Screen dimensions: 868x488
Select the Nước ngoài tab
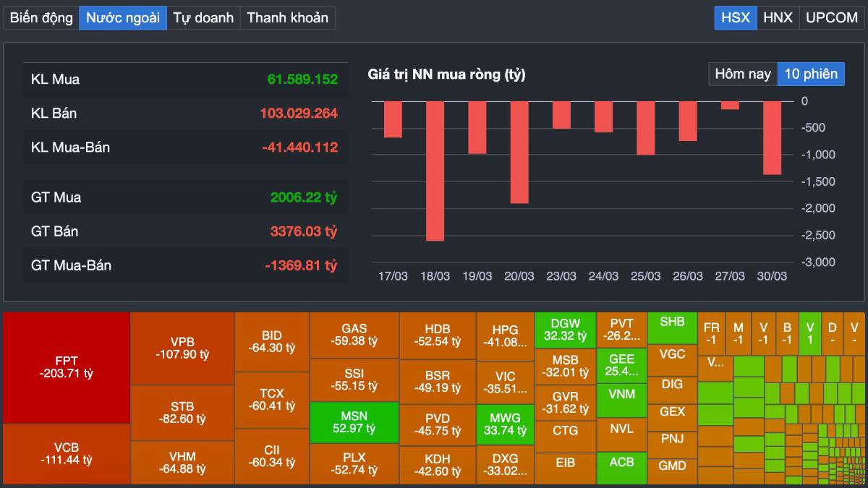(x=123, y=18)
